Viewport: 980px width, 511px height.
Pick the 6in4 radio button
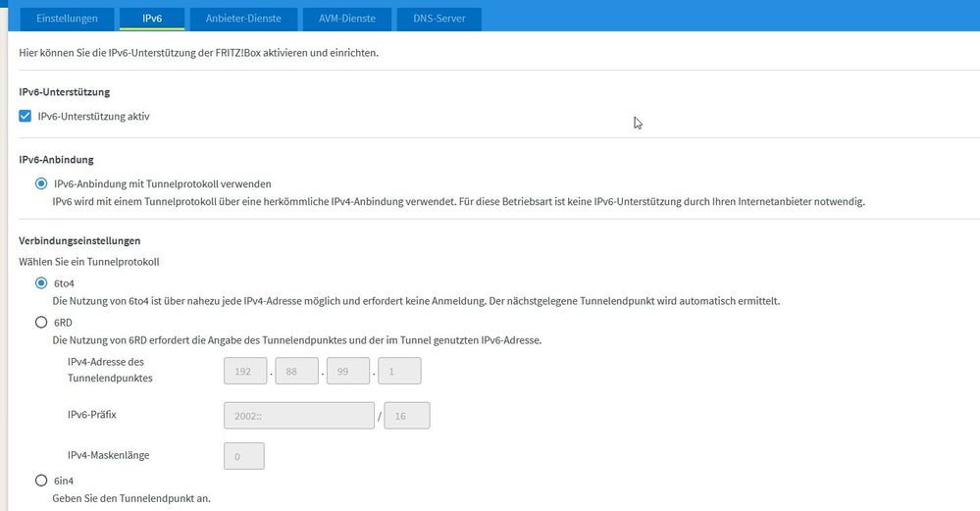41,481
